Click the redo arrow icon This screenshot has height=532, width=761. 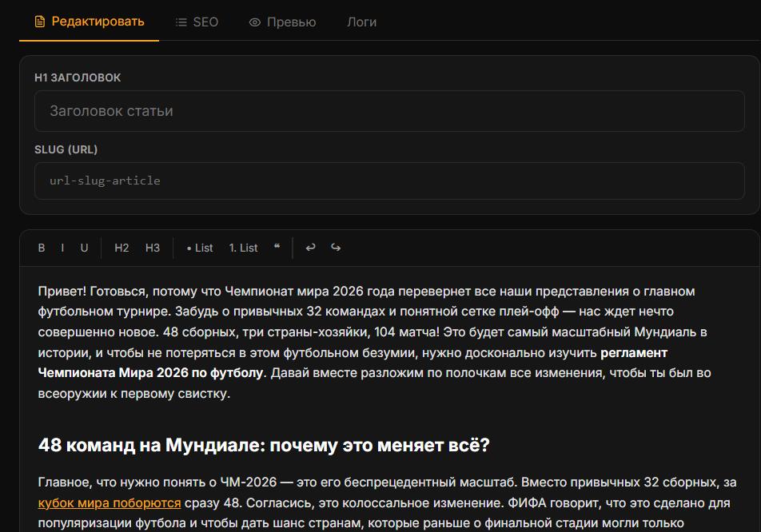point(336,248)
